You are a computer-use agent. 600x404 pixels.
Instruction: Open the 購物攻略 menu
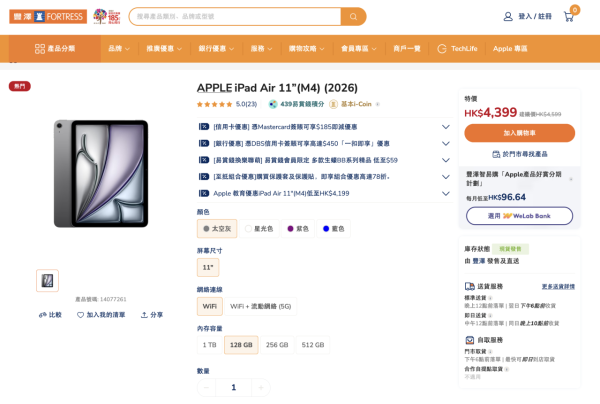(307, 49)
